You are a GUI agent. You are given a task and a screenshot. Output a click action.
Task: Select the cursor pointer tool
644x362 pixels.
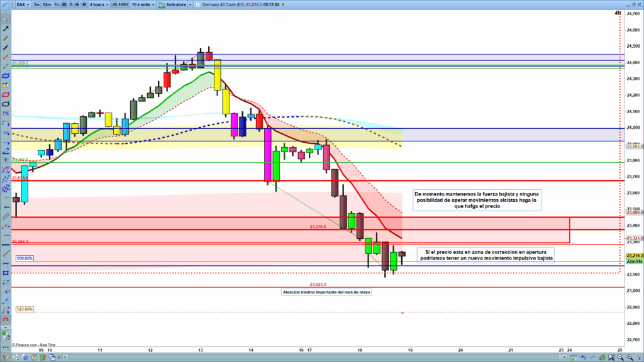point(6,19)
